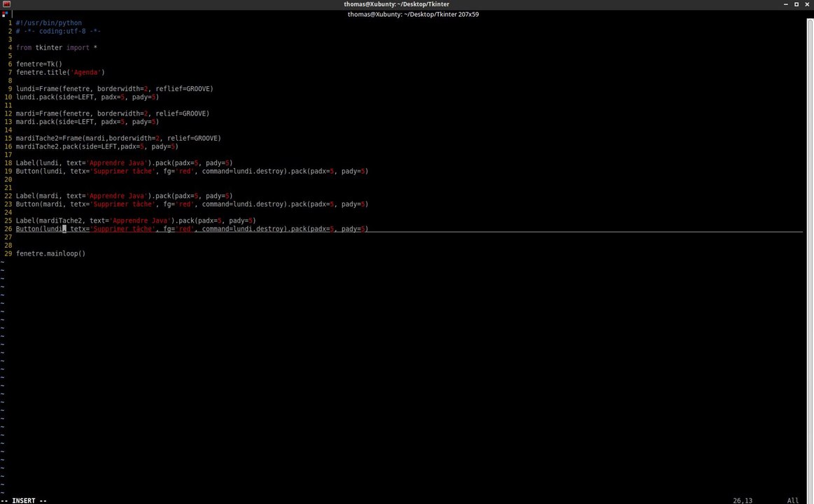The height and width of the screenshot is (504, 814).
Task: Click the '26,13' cursor position indicator
Action: pyautogui.click(x=743, y=500)
